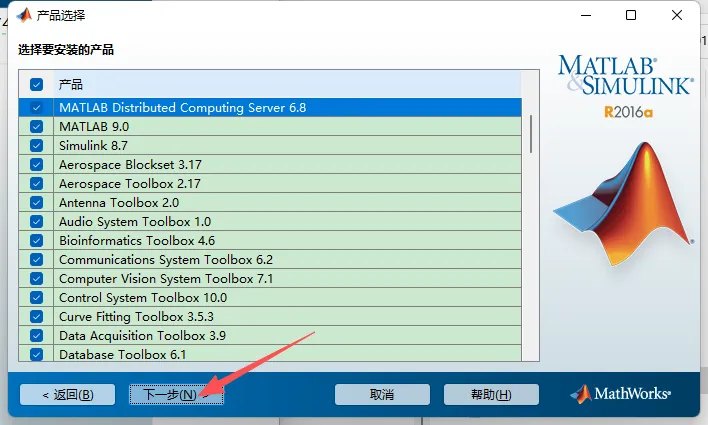Click the 取消 cancel button
The width and height of the screenshot is (708, 425).
pos(382,395)
